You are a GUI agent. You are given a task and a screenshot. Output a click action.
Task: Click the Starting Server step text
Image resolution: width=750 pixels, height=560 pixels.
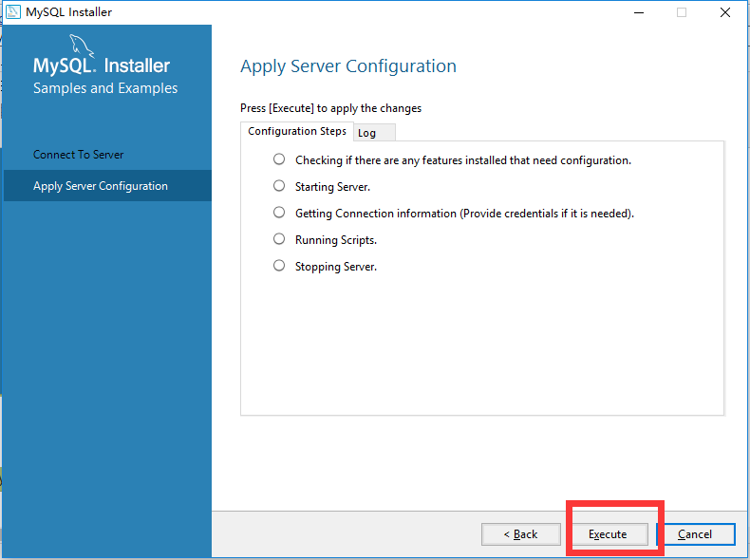click(x=332, y=187)
